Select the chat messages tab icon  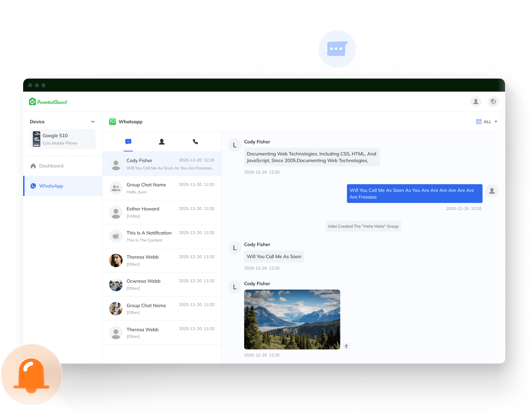click(x=128, y=142)
